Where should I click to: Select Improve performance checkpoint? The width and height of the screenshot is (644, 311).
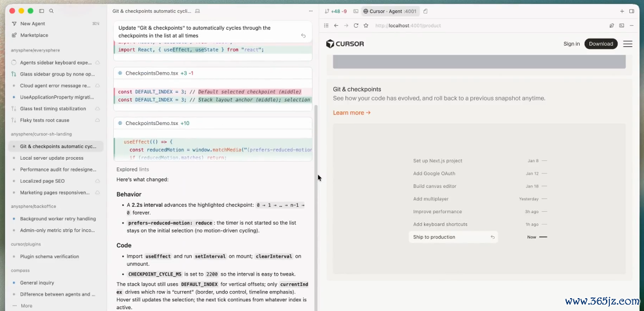437,212
